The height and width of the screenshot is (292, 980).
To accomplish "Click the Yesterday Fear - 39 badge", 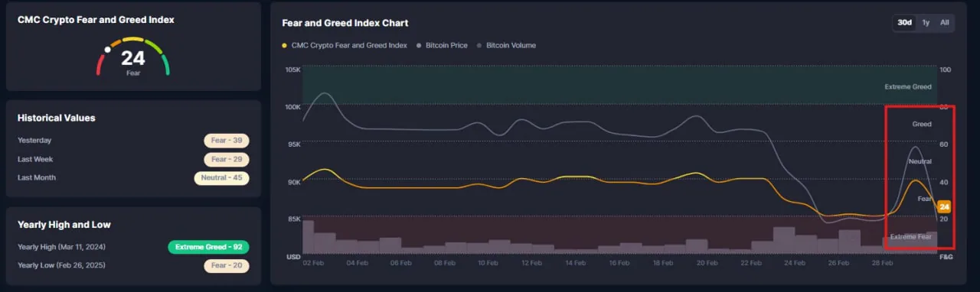I will pyautogui.click(x=227, y=141).
